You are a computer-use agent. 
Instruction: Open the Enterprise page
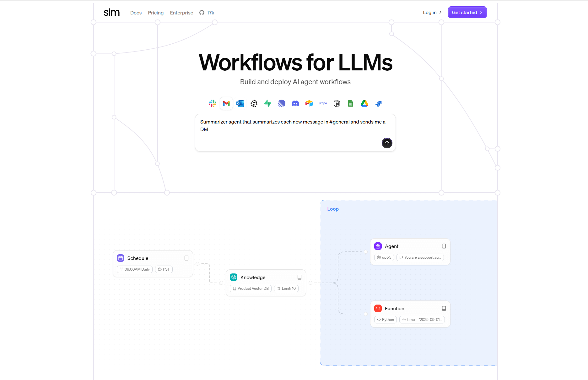click(x=181, y=13)
